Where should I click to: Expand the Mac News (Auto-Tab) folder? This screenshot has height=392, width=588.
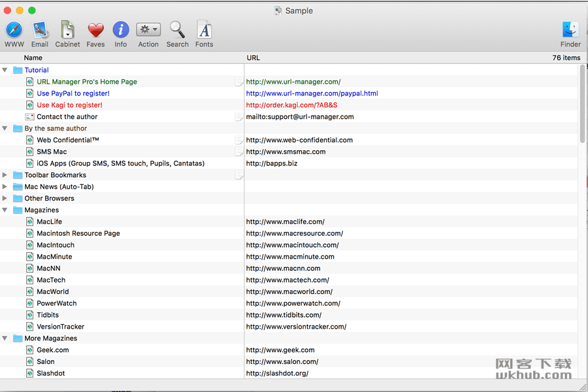click(5, 186)
